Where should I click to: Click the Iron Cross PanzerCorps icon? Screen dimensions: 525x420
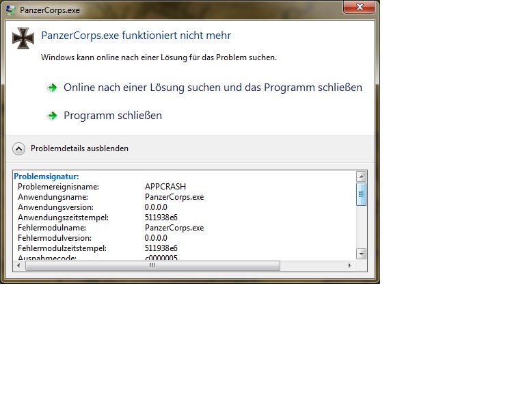[23, 38]
